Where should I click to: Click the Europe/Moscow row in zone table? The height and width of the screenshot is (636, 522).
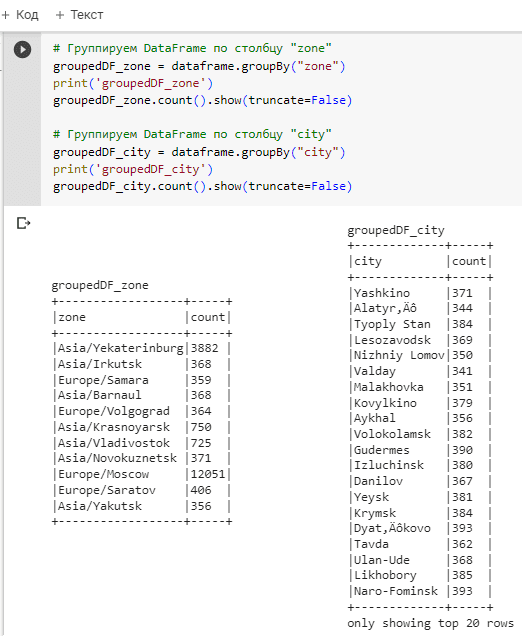click(142, 474)
